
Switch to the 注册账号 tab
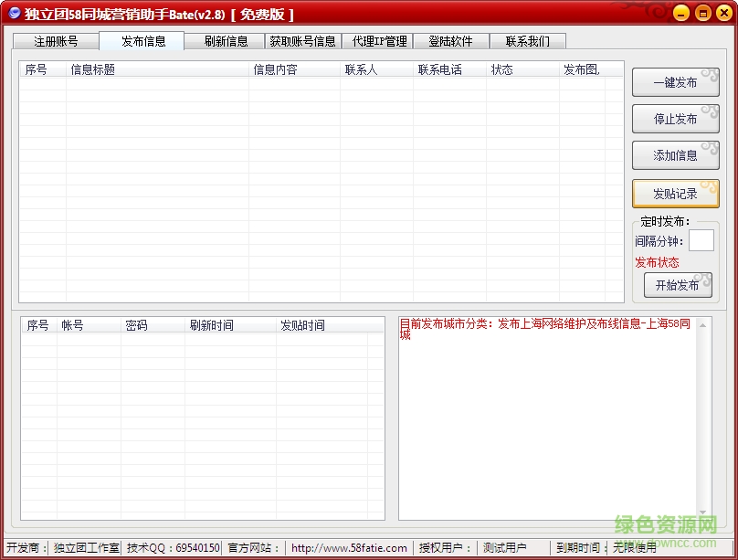click(x=57, y=40)
